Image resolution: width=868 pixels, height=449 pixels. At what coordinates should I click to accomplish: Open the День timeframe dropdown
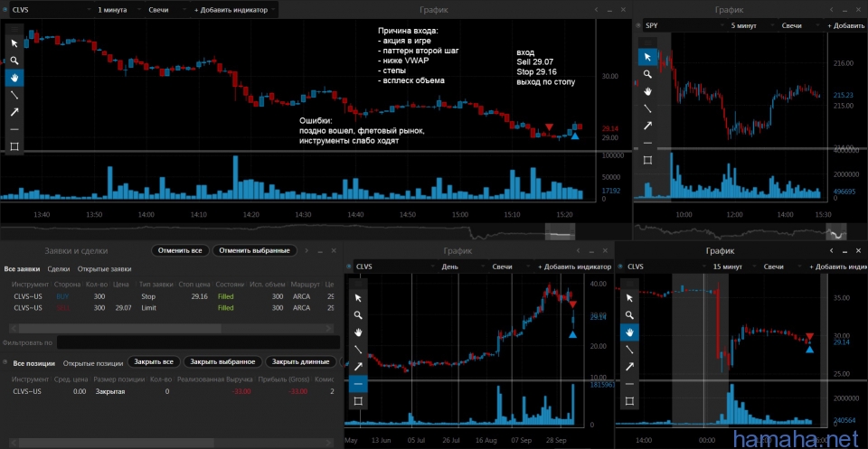pos(462,266)
